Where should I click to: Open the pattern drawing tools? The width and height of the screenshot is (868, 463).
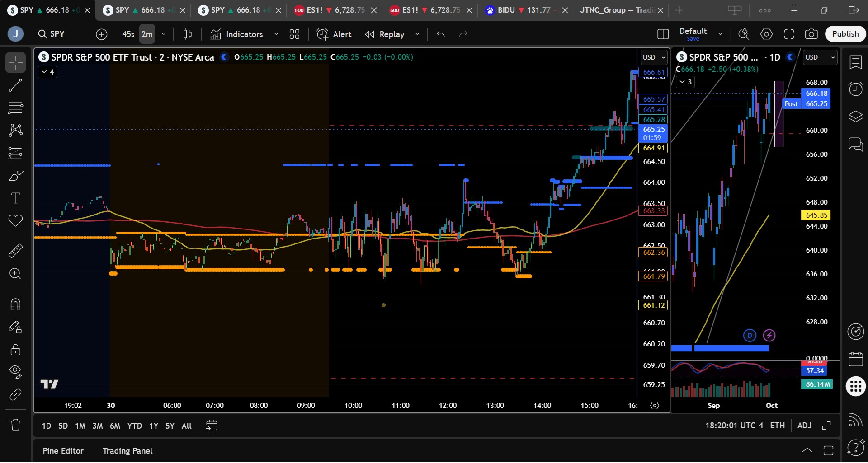tap(15, 131)
